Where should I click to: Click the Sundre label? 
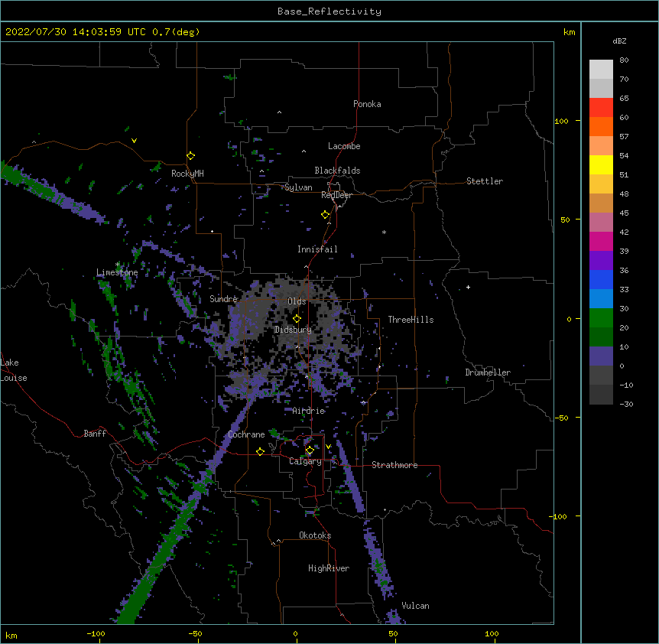tap(223, 299)
